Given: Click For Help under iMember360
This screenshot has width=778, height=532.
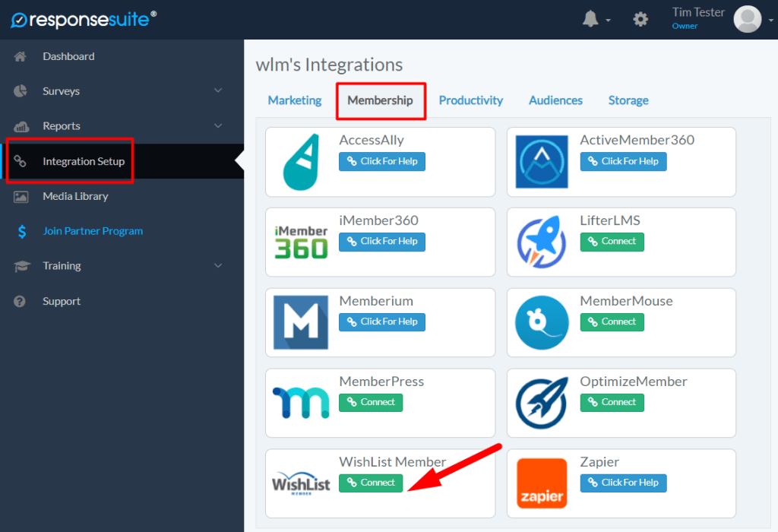Looking at the screenshot, I should tap(382, 242).
